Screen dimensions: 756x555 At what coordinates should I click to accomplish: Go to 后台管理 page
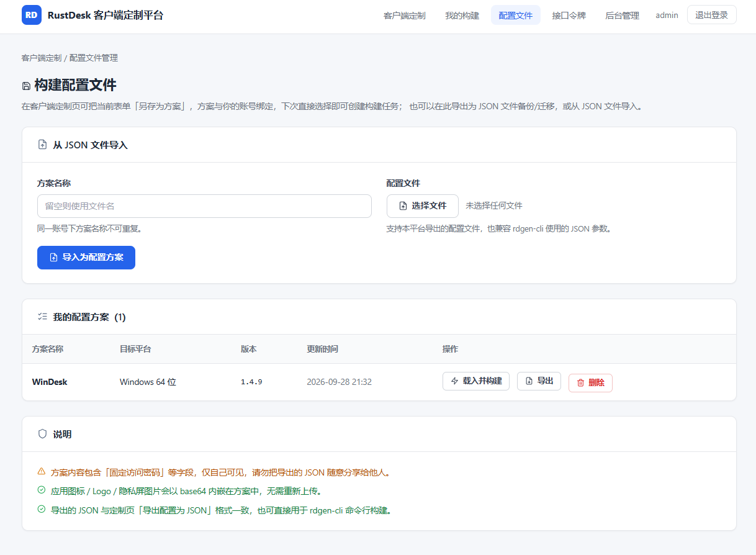pyautogui.click(x=623, y=16)
